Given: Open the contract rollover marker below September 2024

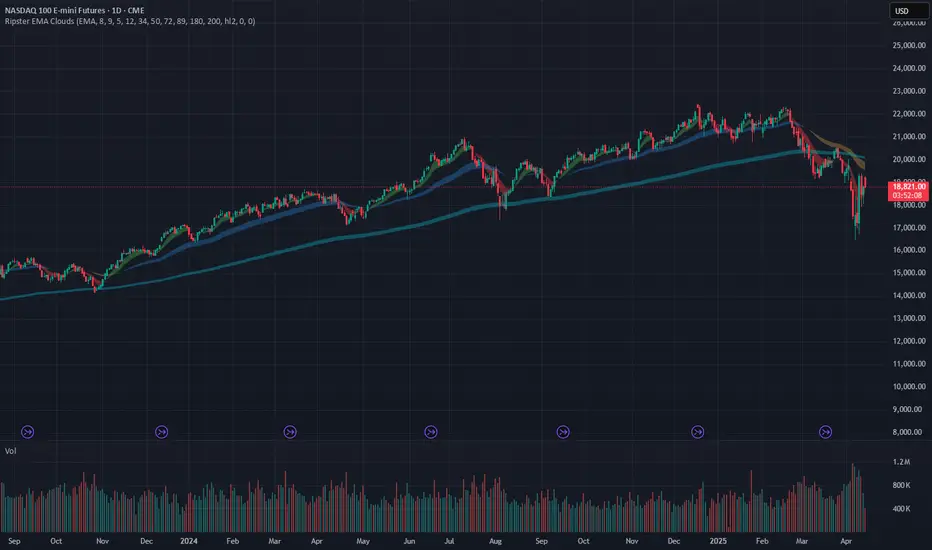Looking at the screenshot, I should tap(563, 432).
